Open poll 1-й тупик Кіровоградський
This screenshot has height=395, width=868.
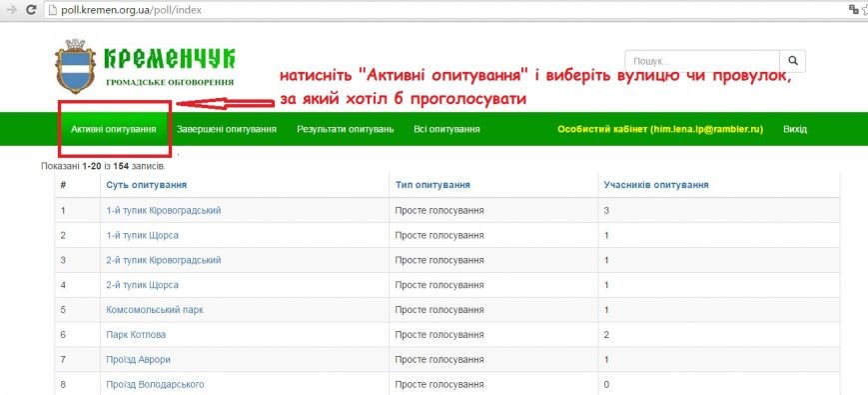click(163, 211)
